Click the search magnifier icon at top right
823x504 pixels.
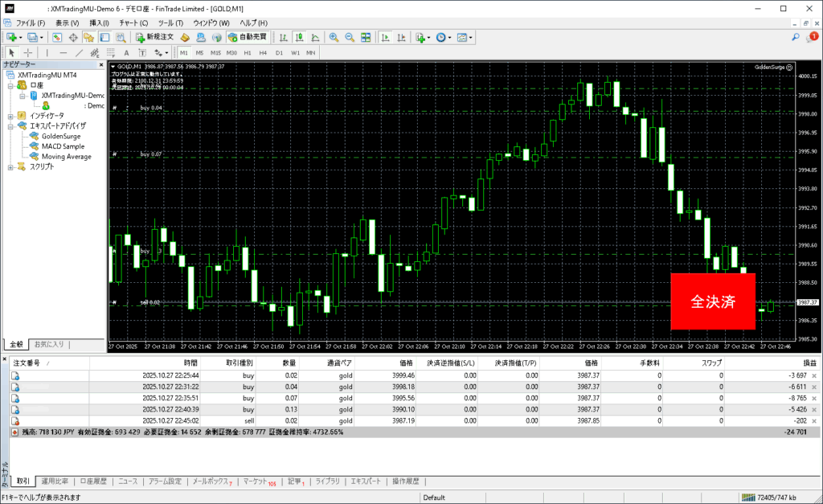tap(795, 38)
